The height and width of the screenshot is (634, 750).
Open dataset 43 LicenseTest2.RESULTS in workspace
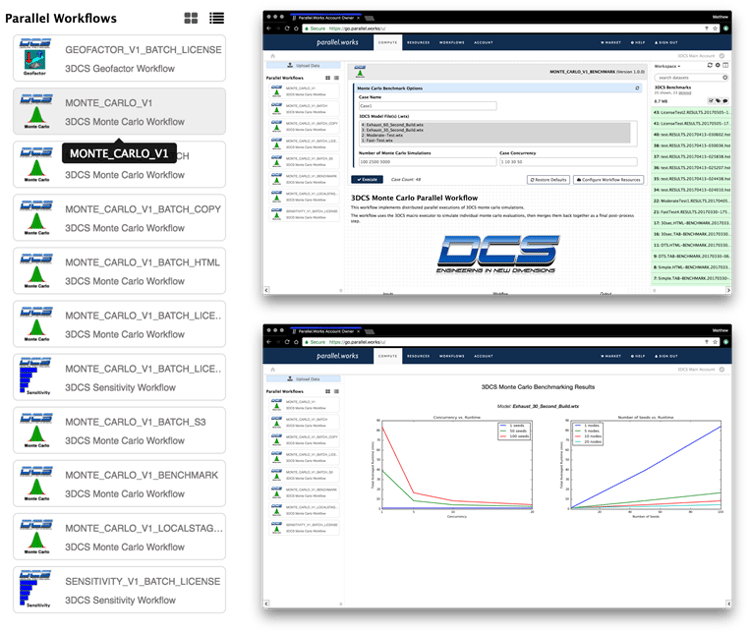coord(691,112)
